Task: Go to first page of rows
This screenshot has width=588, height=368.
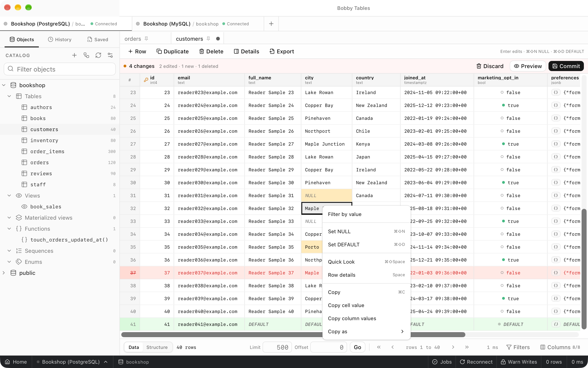Action: (x=379, y=347)
